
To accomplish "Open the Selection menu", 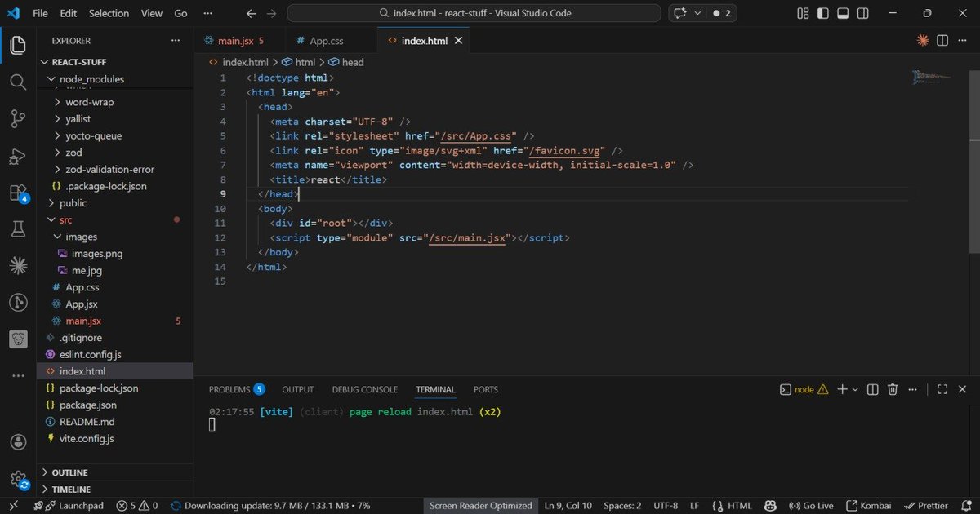I will click(x=109, y=13).
